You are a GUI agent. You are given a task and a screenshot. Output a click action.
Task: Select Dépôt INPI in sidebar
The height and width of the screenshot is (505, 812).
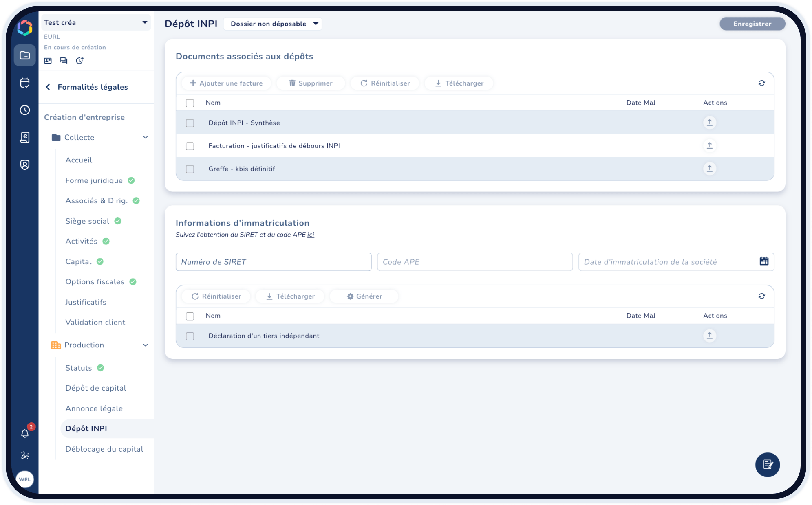point(107,428)
